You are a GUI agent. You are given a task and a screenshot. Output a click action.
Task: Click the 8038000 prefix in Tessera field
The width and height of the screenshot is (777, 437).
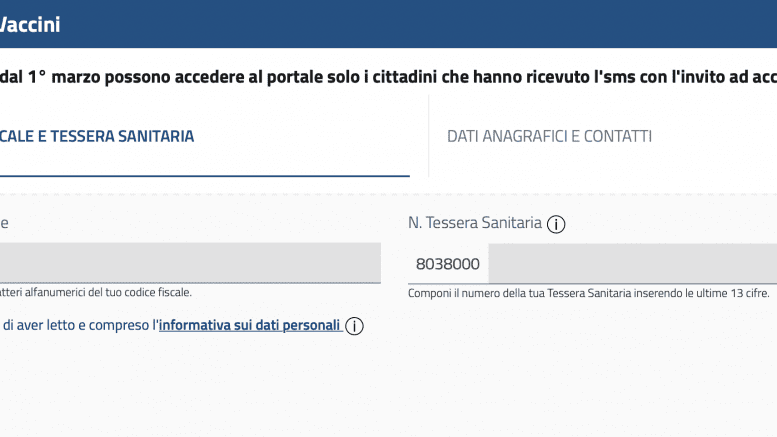click(447, 265)
